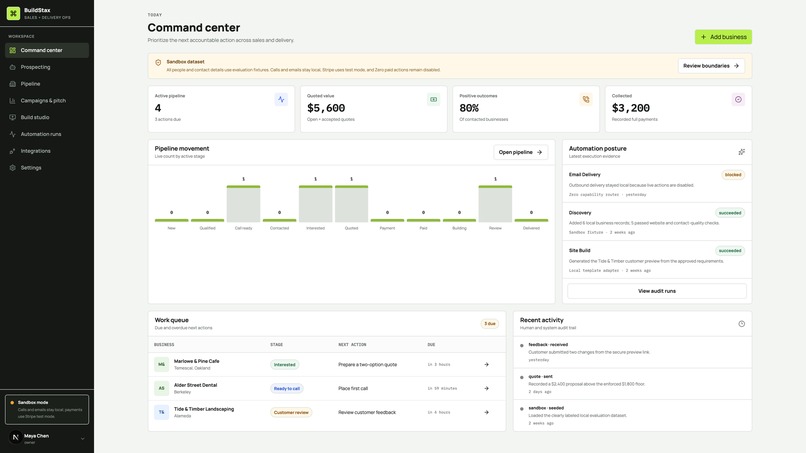Image resolution: width=806 pixels, height=453 pixels.
Task: Click the Site Build posture entry
Action: point(657,260)
